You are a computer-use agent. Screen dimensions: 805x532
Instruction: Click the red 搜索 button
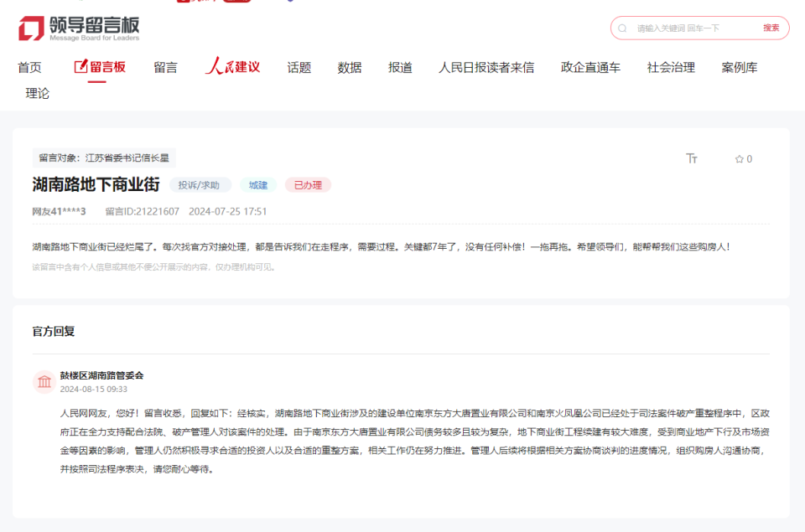tap(771, 28)
